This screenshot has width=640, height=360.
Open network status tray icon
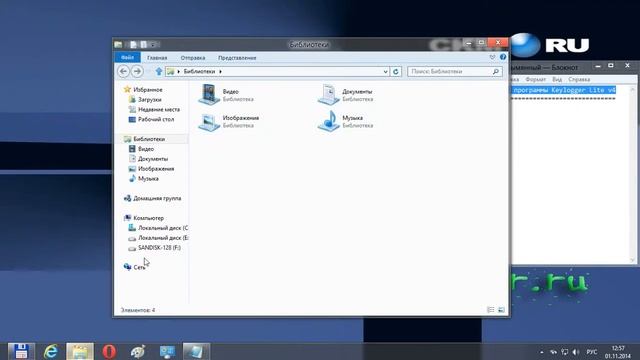tap(564, 352)
